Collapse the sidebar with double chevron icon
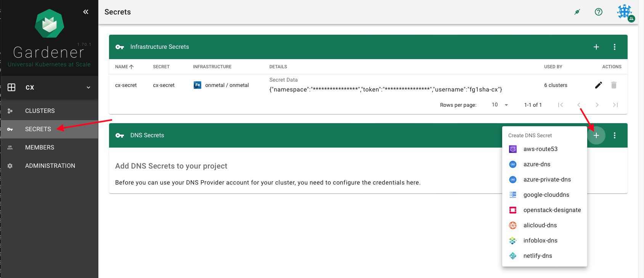This screenshot has width=644, height=278. point(86,12)
